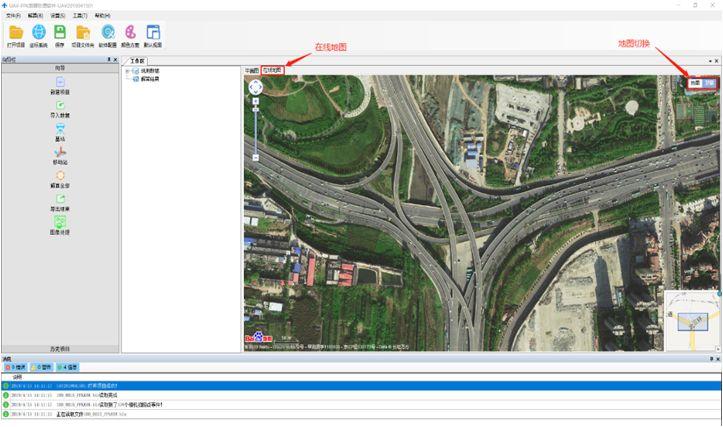
Task: Open Software Settings from the toolbar
Action: tap(108, 35)
